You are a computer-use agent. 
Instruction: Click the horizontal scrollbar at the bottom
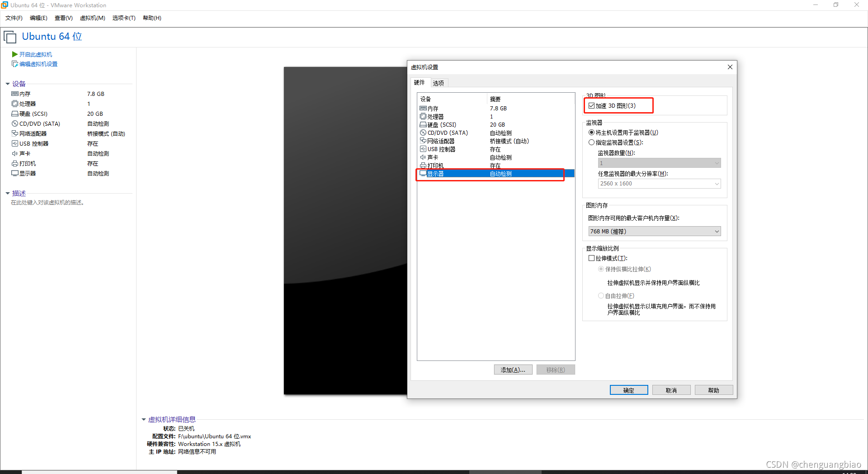(99, 472)
